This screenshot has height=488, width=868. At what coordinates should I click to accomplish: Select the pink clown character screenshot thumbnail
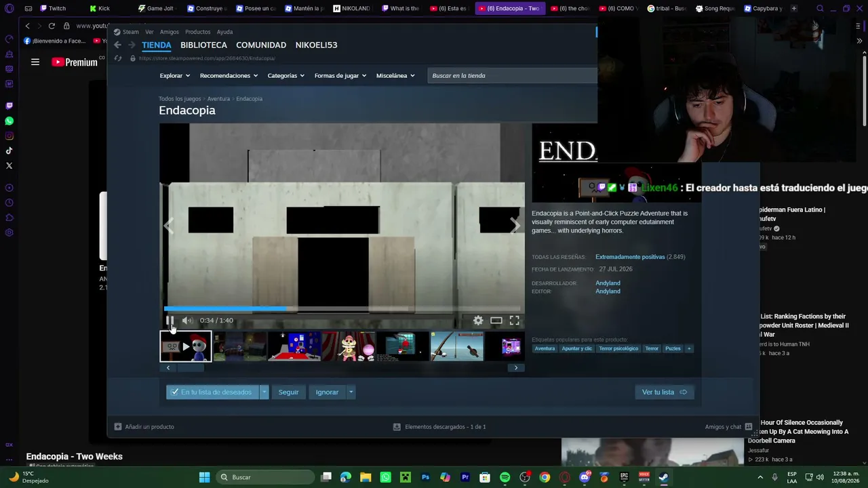tap(349, 346)
